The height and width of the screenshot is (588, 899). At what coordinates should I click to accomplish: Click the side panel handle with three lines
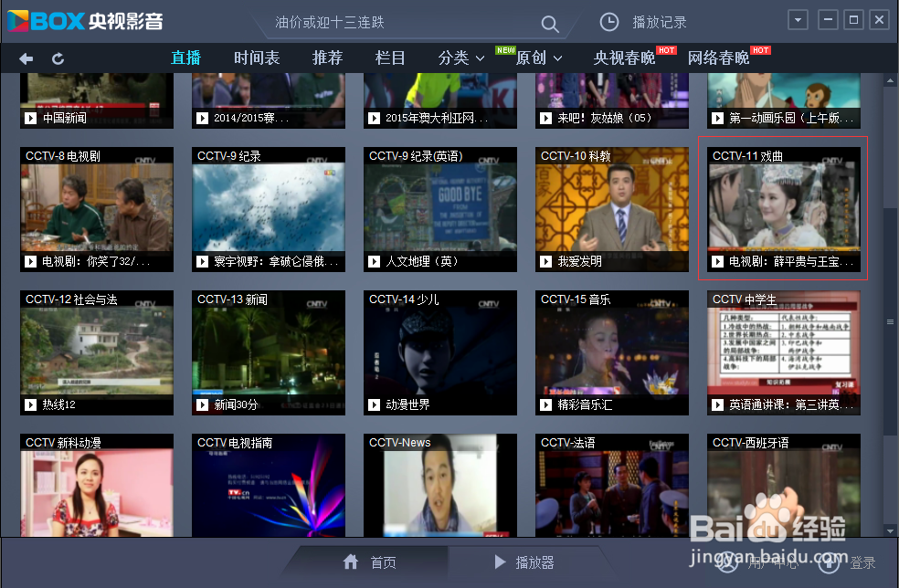pyautogui.click(x=891, y=322)
